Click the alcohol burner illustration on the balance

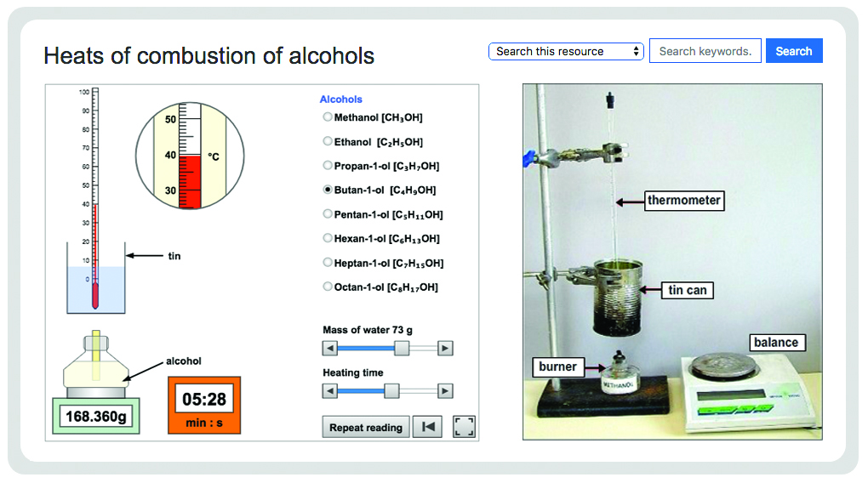point(96,363)
